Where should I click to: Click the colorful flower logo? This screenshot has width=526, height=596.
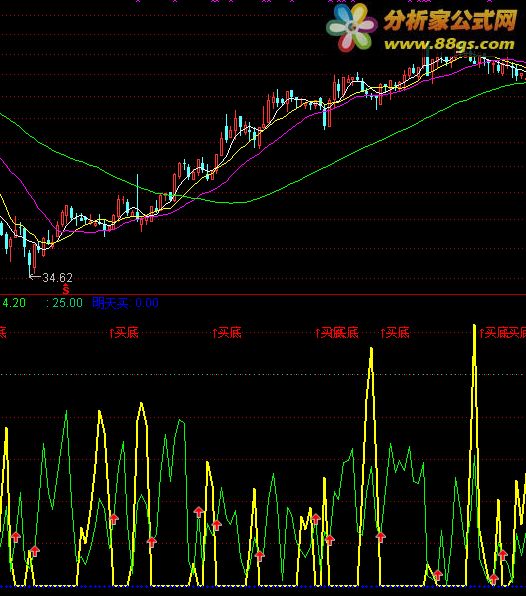point(352,28)
